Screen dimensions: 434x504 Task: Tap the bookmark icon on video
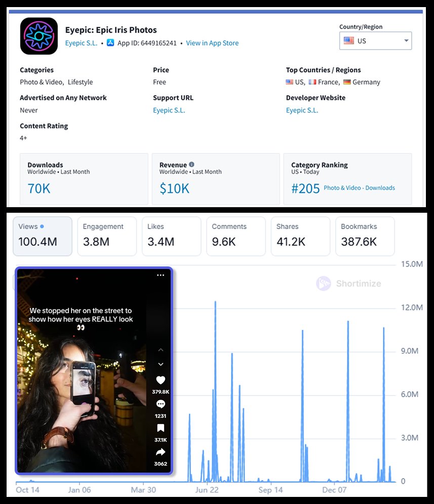pyautogui.click(x=161, y=429)
